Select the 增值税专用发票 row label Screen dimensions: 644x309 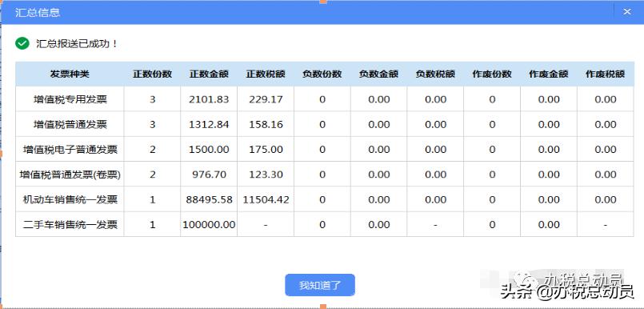[70, 99]
